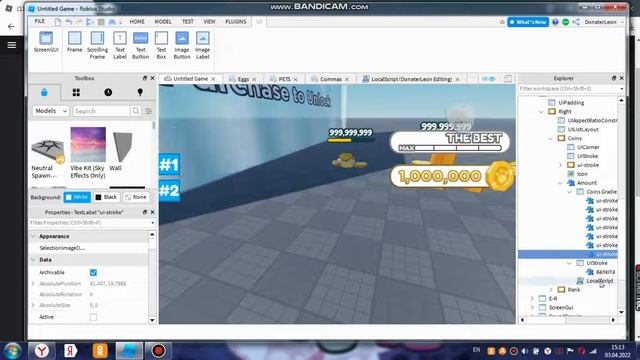This screenshot has width=640, height=360.
Task: Click the help question mark icon
Action: [x=555, y=22]
